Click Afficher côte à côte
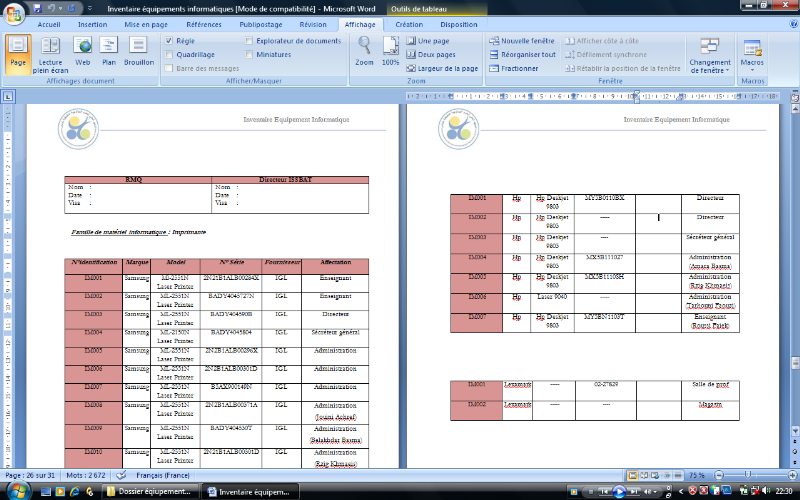 pyautogui.click(x=602, y=40)
